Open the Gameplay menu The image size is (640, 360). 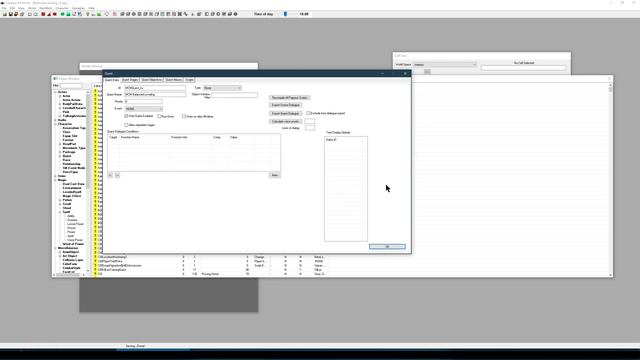pyautogui.click(x=78, y=8)
